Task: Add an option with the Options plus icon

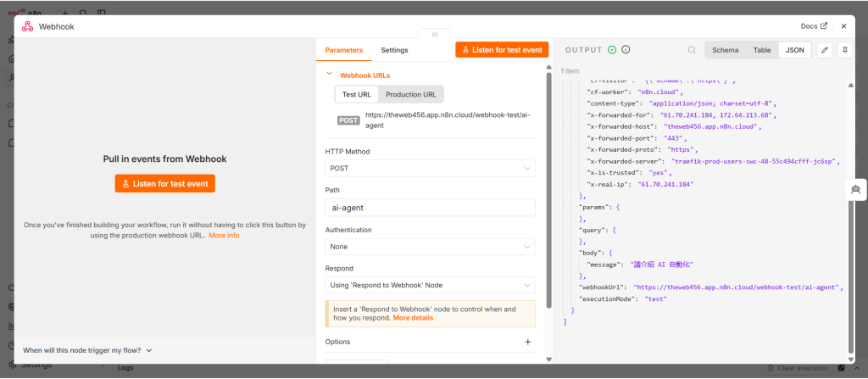Action: [x=527, y=342]
